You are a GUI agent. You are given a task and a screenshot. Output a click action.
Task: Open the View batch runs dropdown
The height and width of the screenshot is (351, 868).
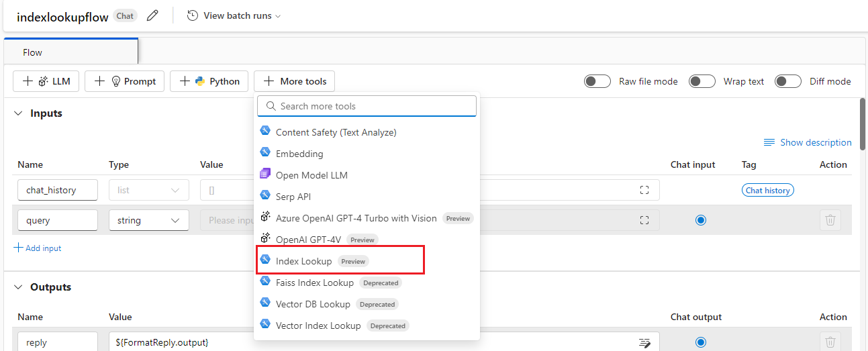234,15
